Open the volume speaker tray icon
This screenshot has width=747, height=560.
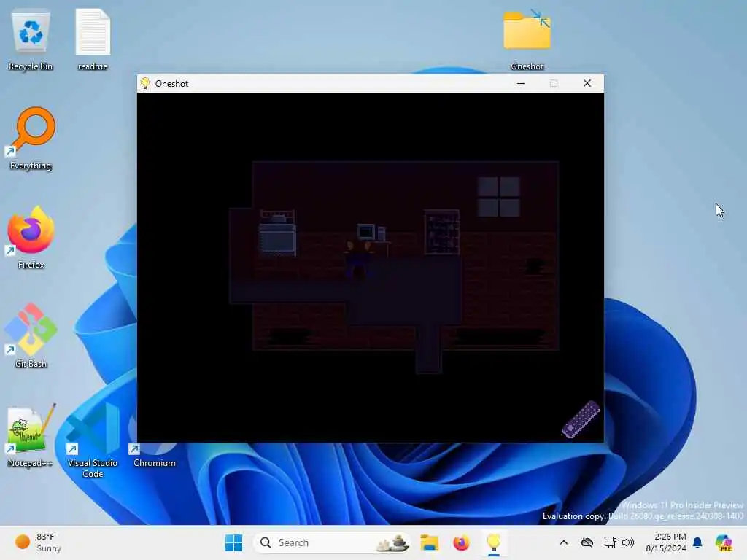[628, 542]
